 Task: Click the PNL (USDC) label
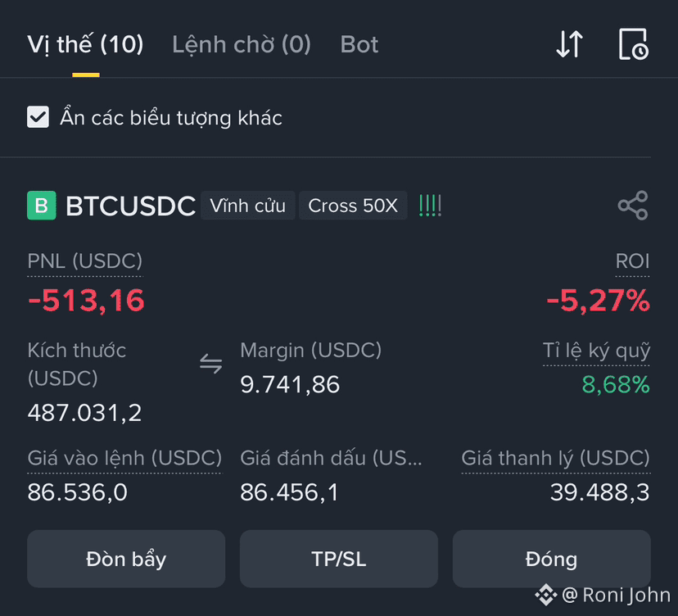[x=85, y=261]
